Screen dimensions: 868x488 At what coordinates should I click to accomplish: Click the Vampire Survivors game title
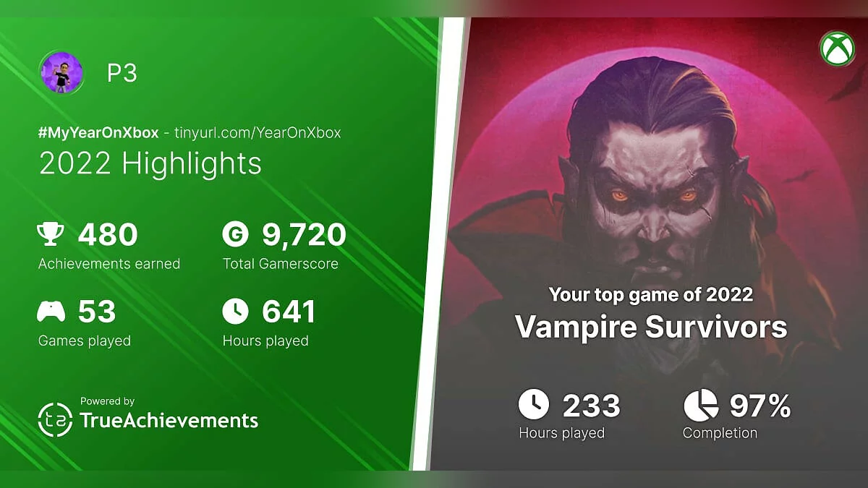click(650, 327)
